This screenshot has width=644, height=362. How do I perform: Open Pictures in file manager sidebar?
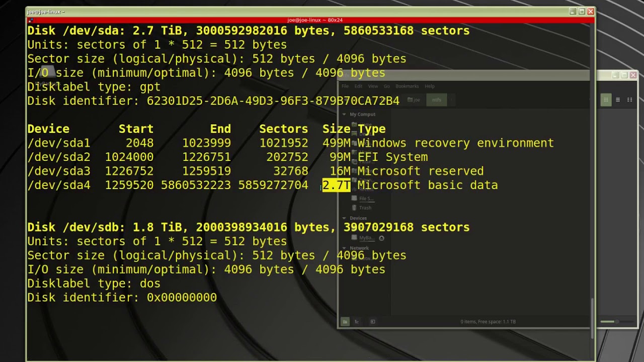(363, 162)
